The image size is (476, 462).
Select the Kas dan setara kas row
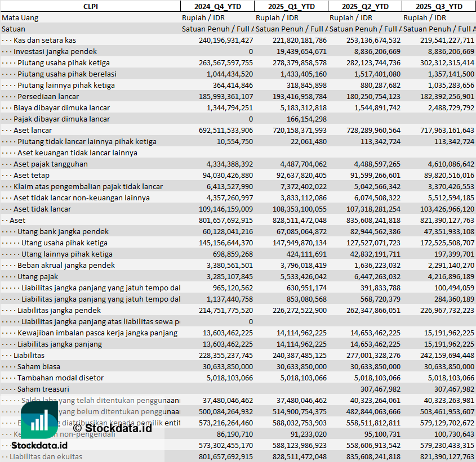pyautogui.click(x=238, y=40)
